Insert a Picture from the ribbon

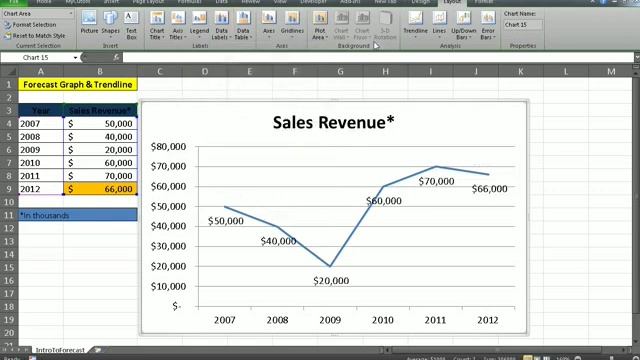pos(89,22)
